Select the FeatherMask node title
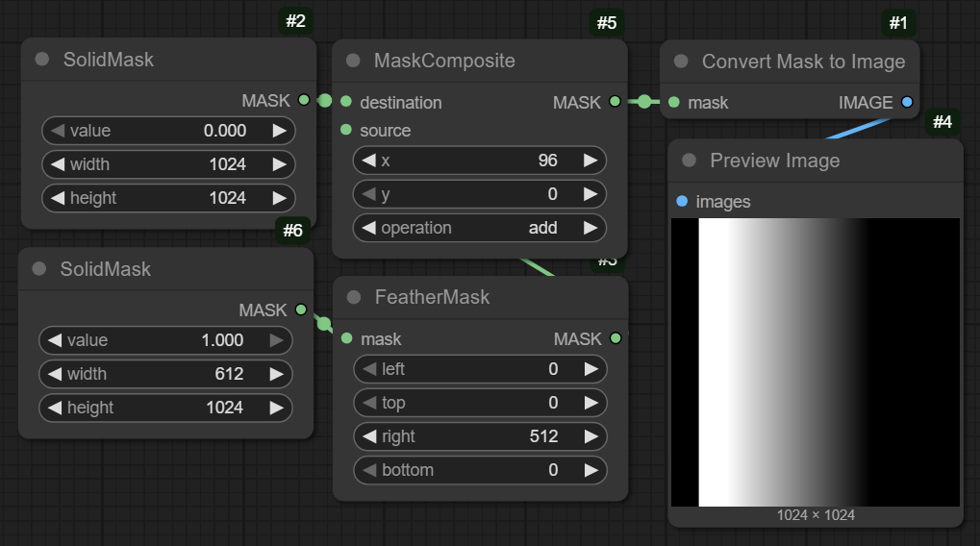 pos(432,297)
